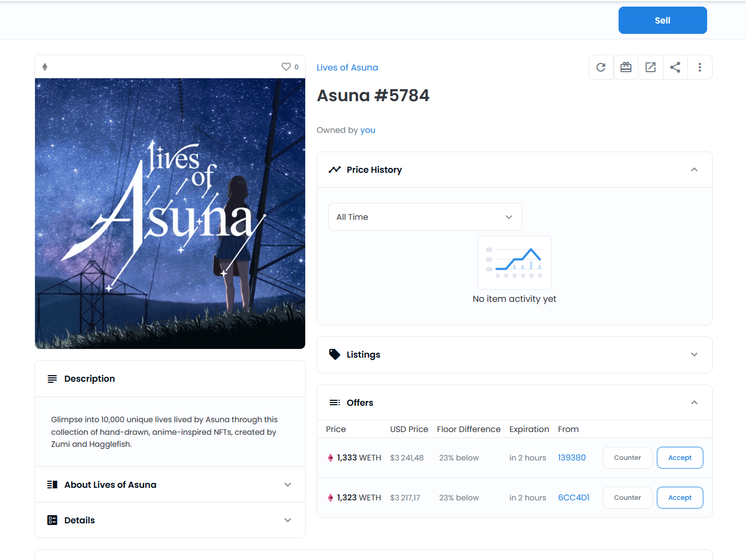Click the Offers list icon
The height and width of the screenshot is (560, 746).
pyautogui.click(x=335, y=402)
